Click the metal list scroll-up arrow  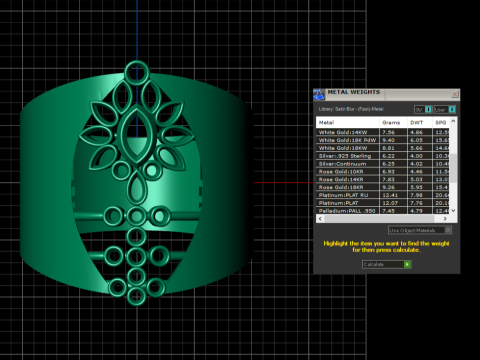click(x=453, y=121)
